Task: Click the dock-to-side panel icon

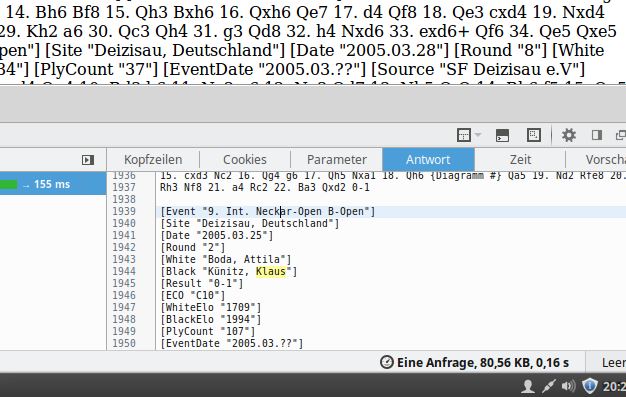Action: pos(596,135)
